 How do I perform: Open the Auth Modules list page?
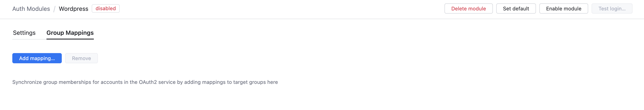click(31, 9)
